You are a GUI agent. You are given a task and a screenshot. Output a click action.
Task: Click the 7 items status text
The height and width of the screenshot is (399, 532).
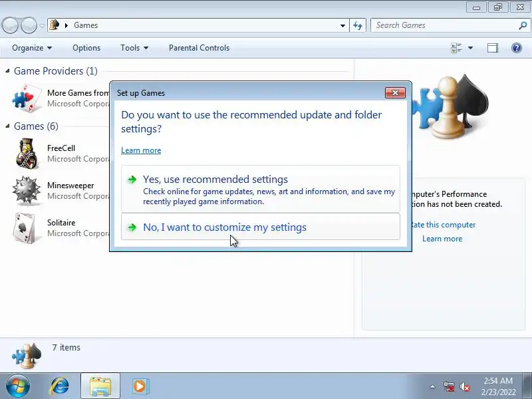tap(66, 347)
